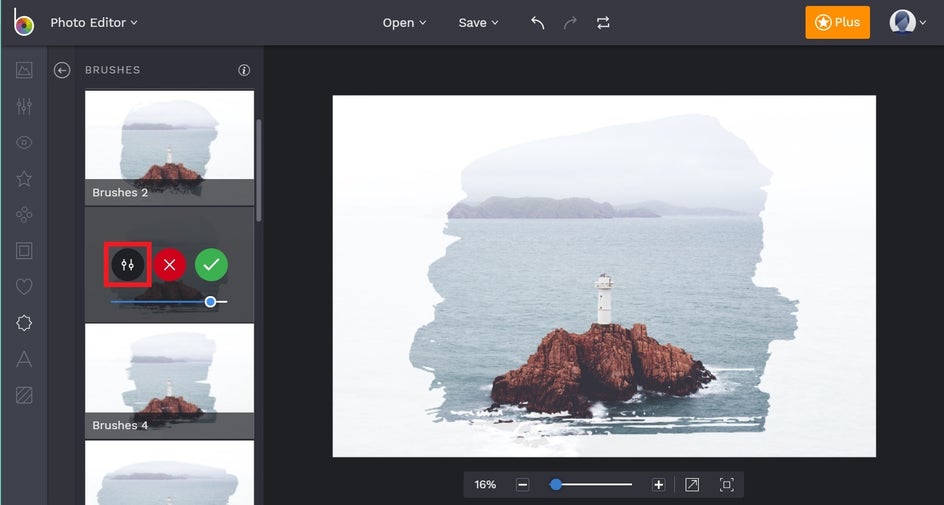Zoom in with the plus button
The image size is (944, 505).
pos(658,484)
